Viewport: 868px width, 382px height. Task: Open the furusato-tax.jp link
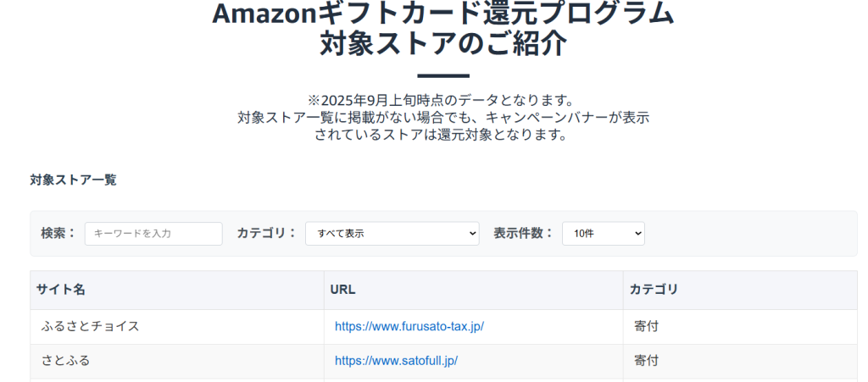[x=409, y=326]
